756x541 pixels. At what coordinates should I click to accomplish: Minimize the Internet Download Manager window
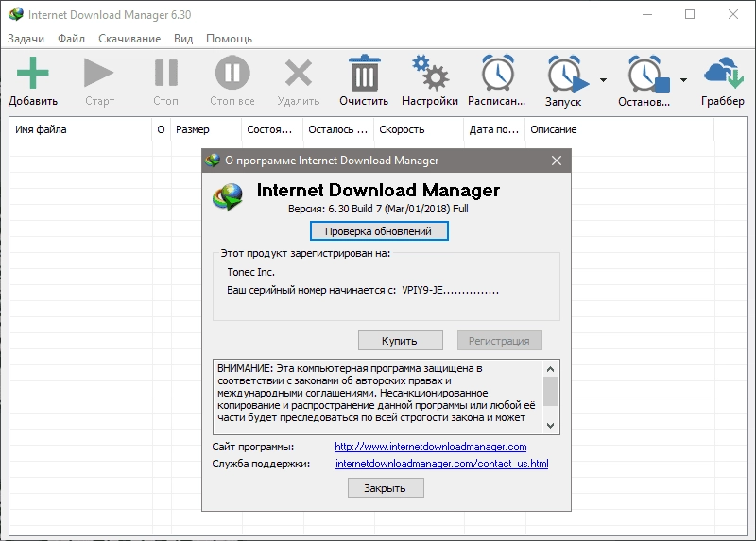647,14
